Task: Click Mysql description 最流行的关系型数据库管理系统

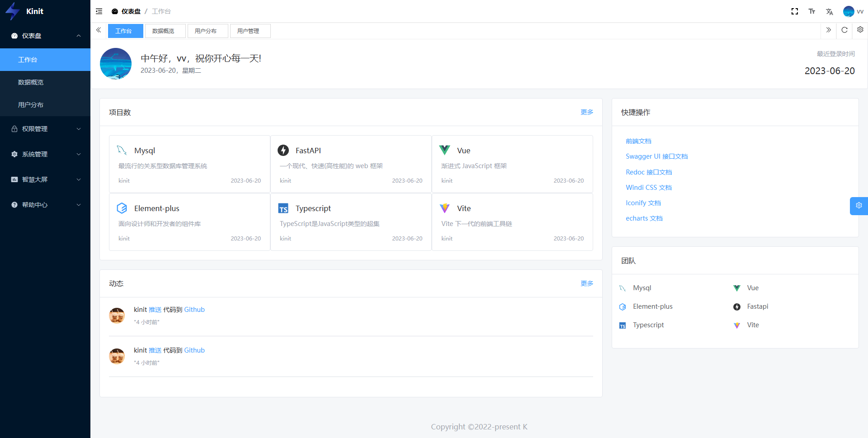Action: (x=163, y=166)
